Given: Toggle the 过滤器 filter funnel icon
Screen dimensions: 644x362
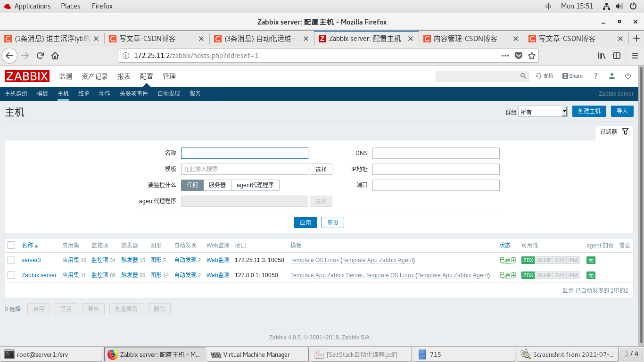Looking at the screenshot, I should 625,132.
